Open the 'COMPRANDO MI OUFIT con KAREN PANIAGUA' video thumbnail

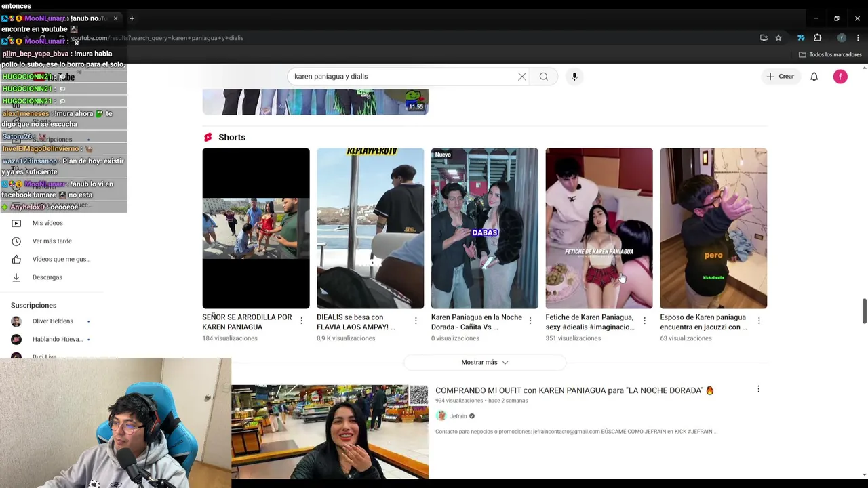[330, 432]
